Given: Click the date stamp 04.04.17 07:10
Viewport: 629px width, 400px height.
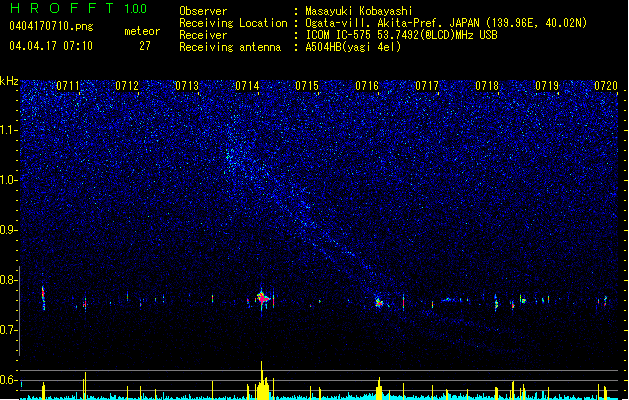Looking at the screenshot, I should coord(51,46).
